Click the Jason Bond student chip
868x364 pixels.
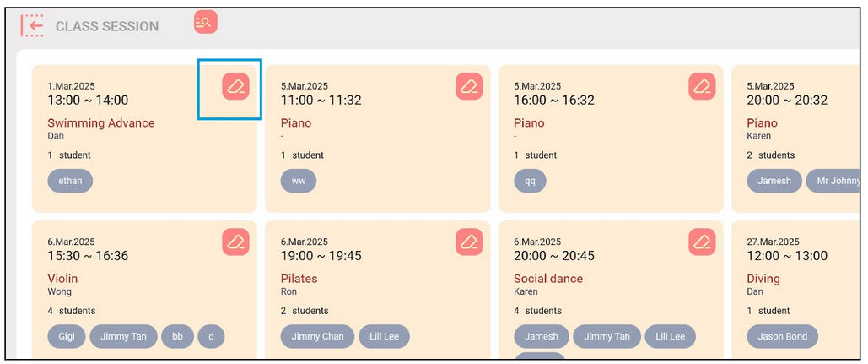[782, 336]
